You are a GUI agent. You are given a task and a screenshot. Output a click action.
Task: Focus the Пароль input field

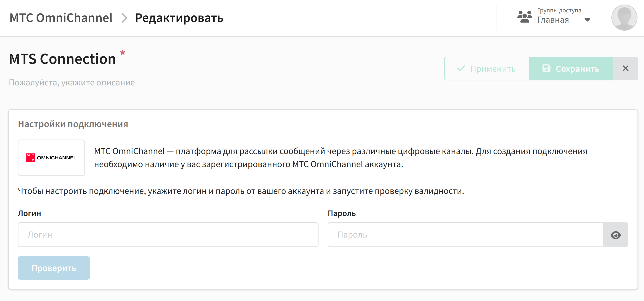tap(466, 235)
